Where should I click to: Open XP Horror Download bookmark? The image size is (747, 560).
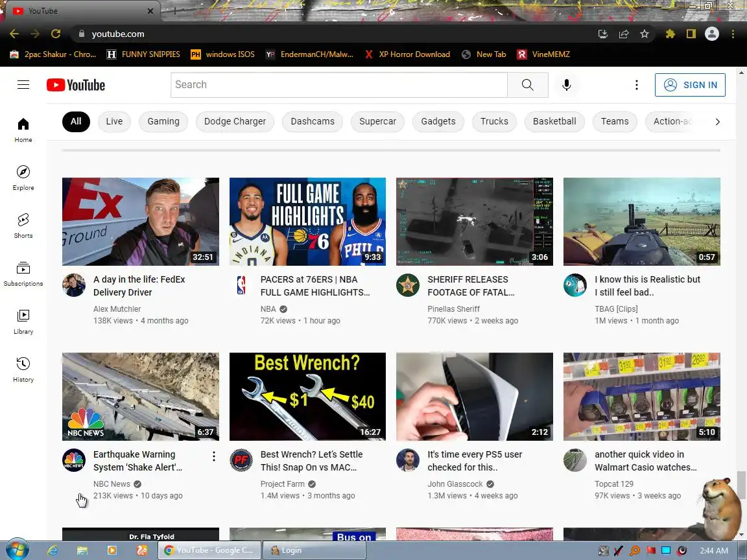(x=407, y=54)
